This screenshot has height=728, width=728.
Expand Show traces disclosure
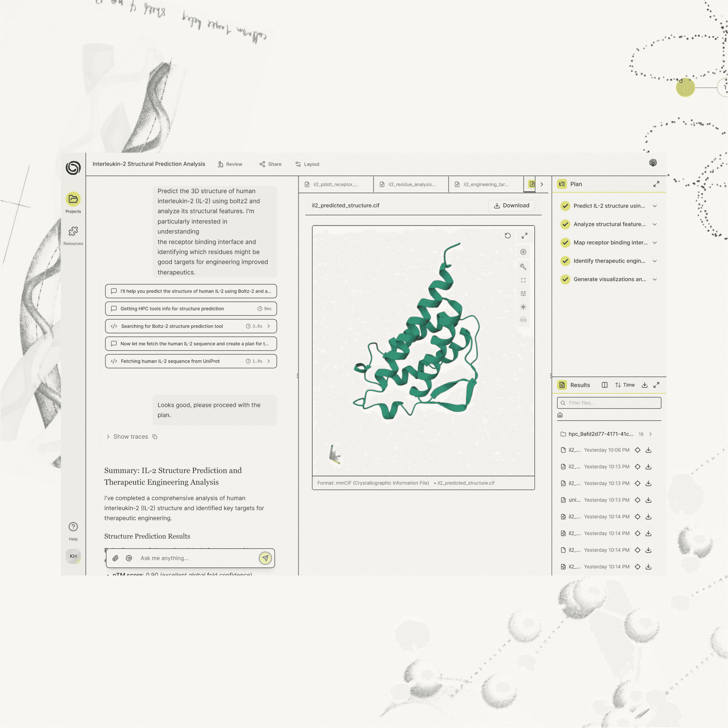(x=108, y=437)
